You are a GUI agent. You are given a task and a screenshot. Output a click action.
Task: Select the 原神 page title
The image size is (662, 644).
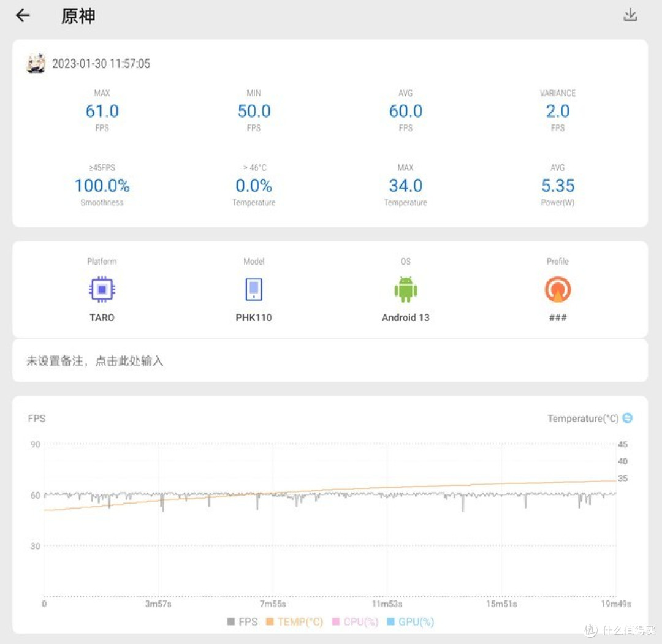[78, 16]
